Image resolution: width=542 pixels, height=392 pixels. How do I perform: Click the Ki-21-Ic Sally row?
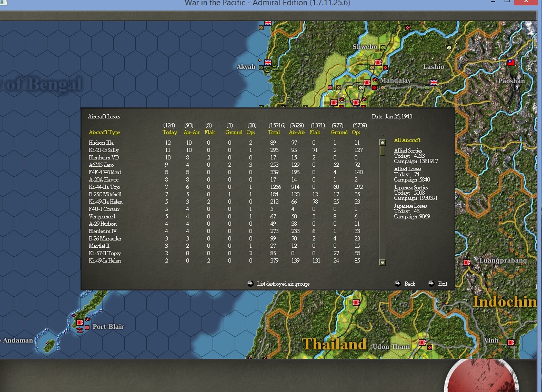[x=225, y=150]
